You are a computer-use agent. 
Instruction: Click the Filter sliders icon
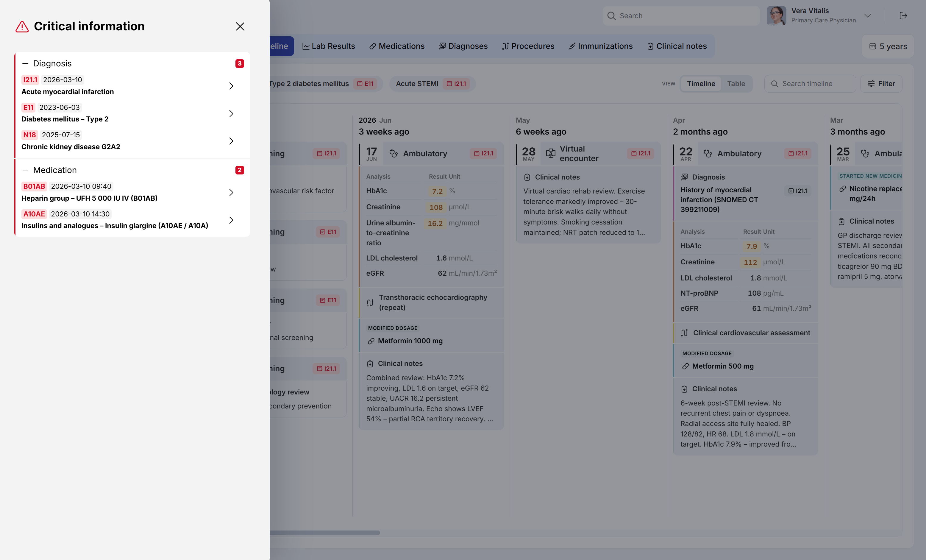pos(871,84)
